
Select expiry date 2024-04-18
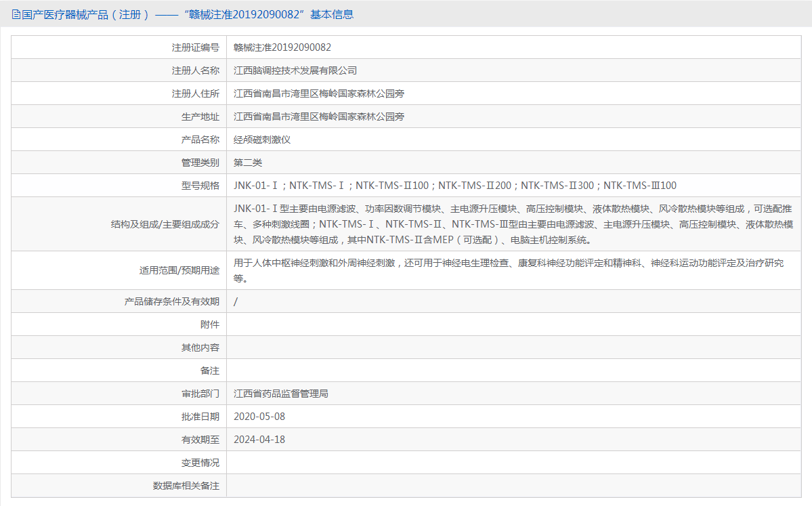(259, 440)
